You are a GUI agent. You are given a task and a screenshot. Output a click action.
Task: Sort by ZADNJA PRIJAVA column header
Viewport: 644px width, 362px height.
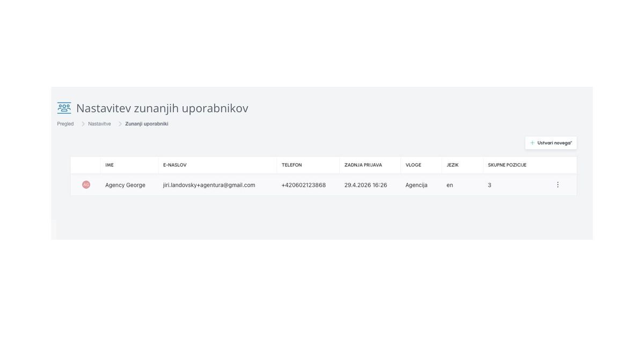363,165
